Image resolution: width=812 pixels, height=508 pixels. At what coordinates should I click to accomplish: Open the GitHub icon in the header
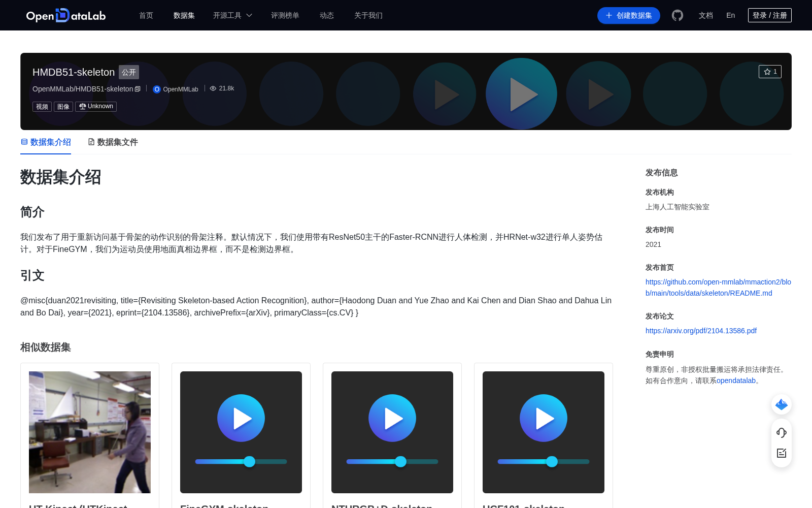[x=678, y=15]
